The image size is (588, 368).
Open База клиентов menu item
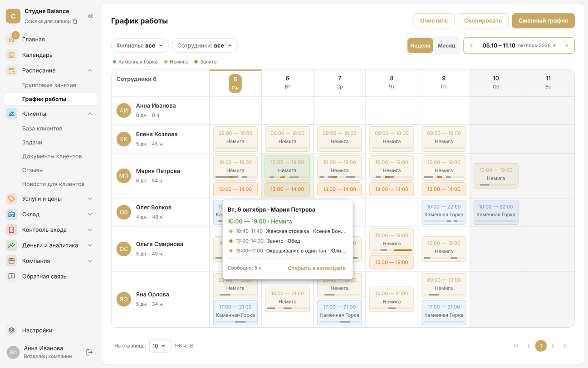point(42,129)
